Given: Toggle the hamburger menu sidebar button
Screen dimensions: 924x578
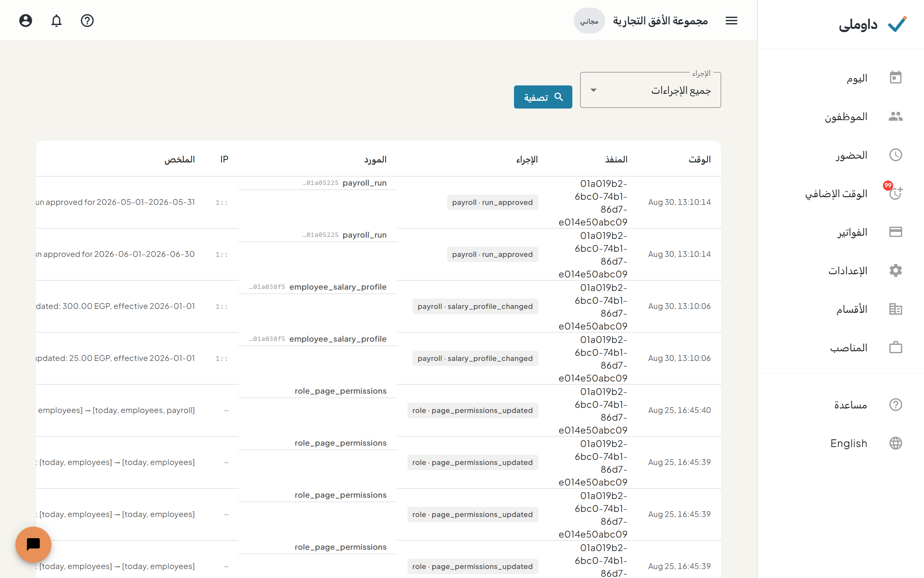Looking at the screenshot, I should pyautogui.click(x=731, y=21).
